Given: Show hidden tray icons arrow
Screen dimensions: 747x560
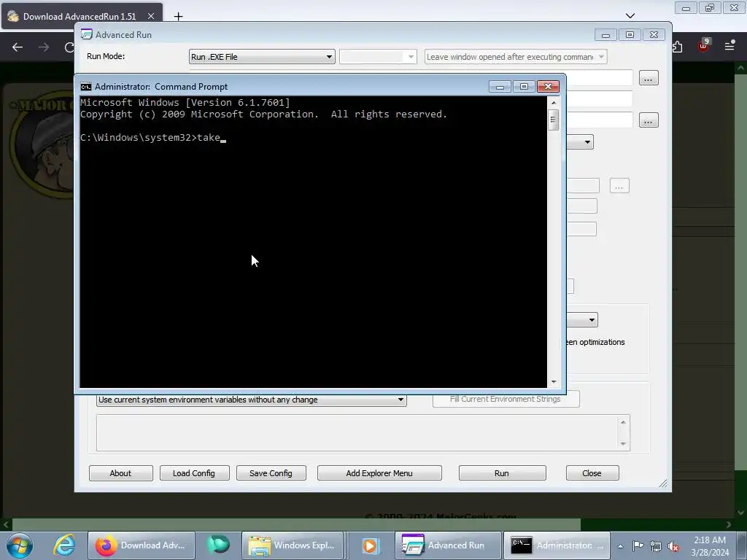Looking at the screenshot, I should 620,546.
